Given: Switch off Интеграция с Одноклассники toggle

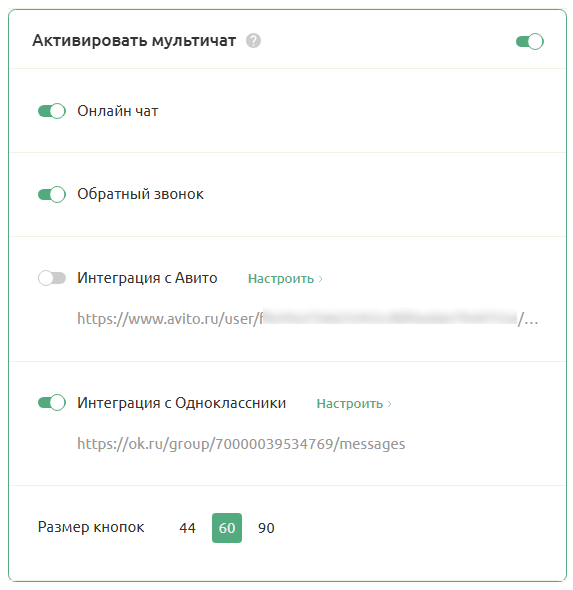Looking at the screenshot, I should 52,403.
